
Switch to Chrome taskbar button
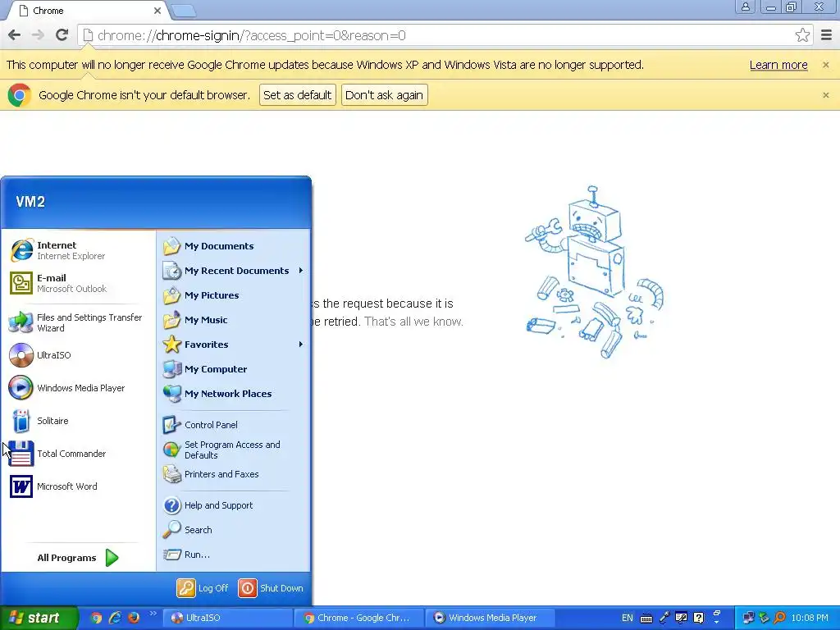(x=359, y=618)
